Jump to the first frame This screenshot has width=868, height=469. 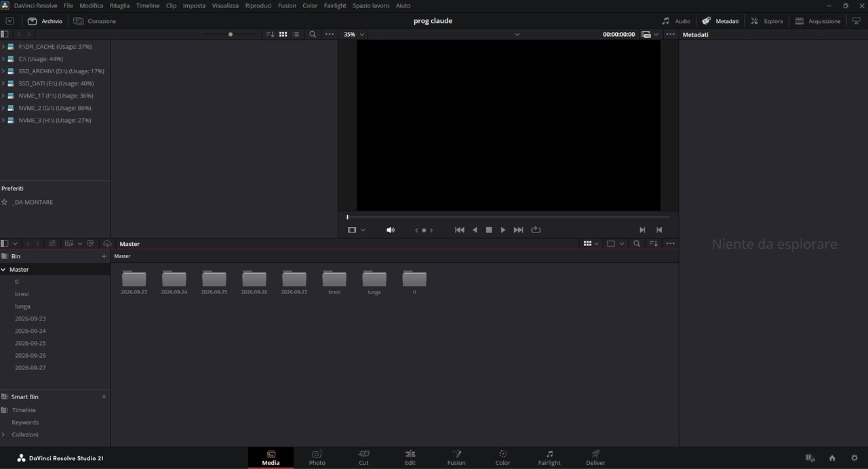click(x=460, y=230)
